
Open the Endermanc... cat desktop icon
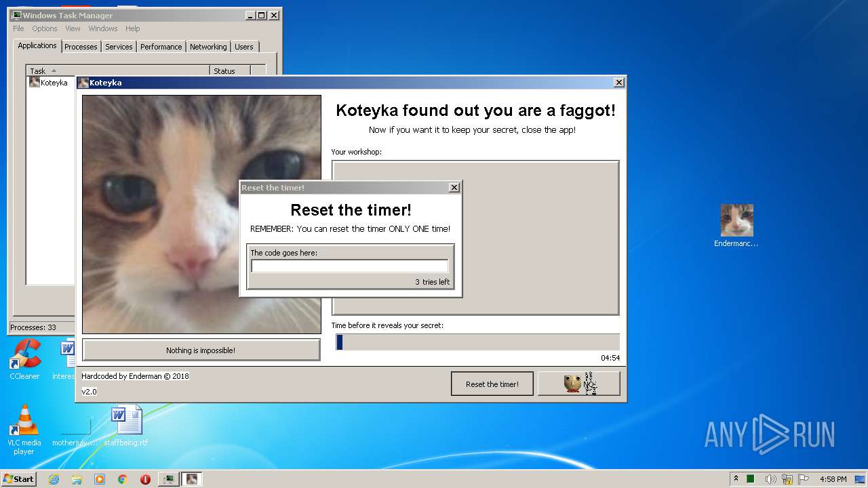pos(736,226)
